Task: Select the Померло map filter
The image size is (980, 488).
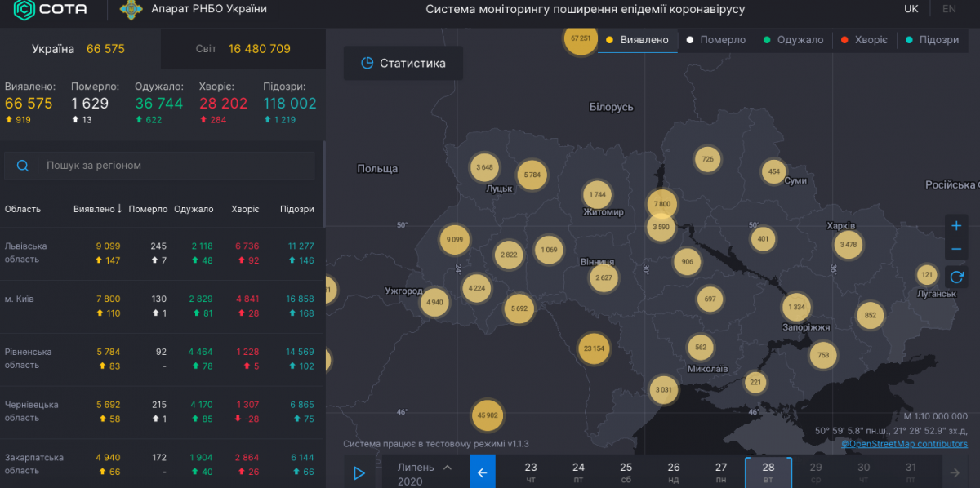Action: pyautogui.click(x=715, y=40)
